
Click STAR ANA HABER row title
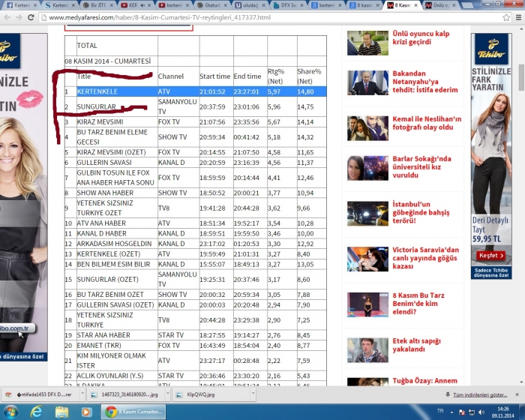pos(103,335)
